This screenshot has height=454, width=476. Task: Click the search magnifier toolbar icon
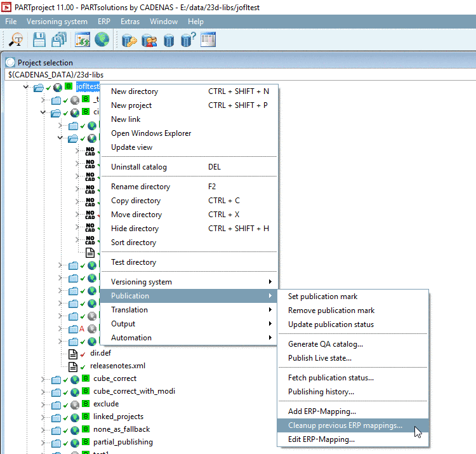[16, 40]
